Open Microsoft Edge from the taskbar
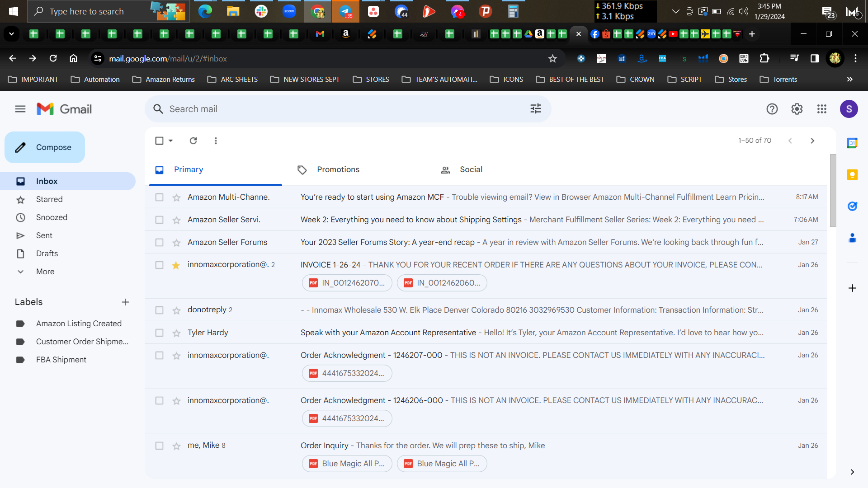The width and height of the screenshot is (868, 488). pyautogui.click(x=205, y=11)
